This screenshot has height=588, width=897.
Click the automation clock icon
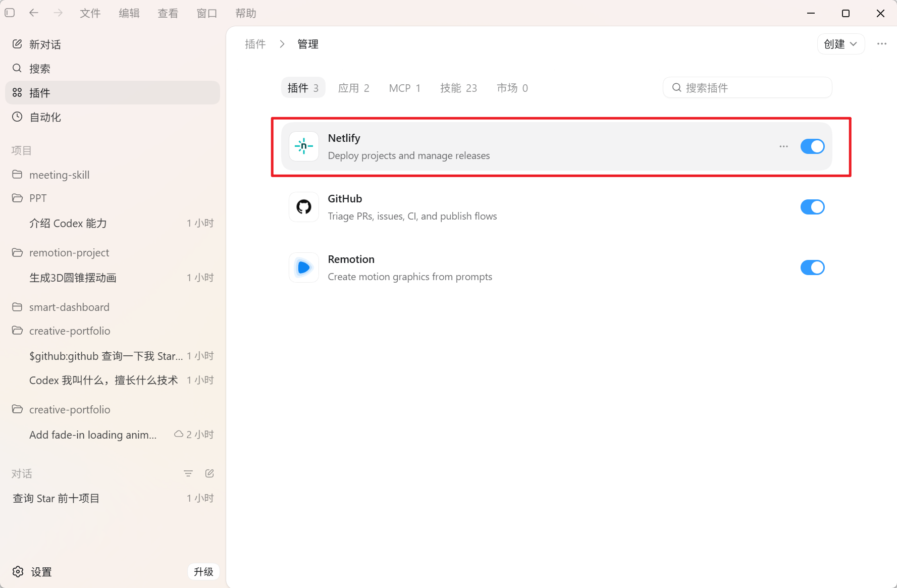click(x=17, y=117)
